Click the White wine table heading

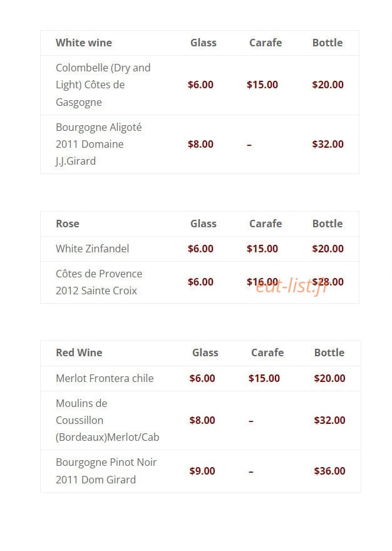[x=84, y=43]
